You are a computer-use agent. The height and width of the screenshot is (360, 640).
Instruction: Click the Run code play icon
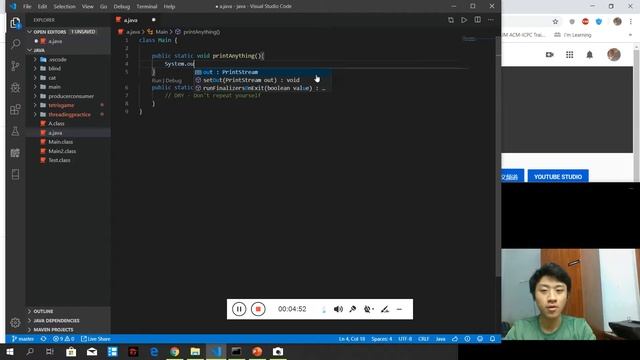tap(464, 20)
